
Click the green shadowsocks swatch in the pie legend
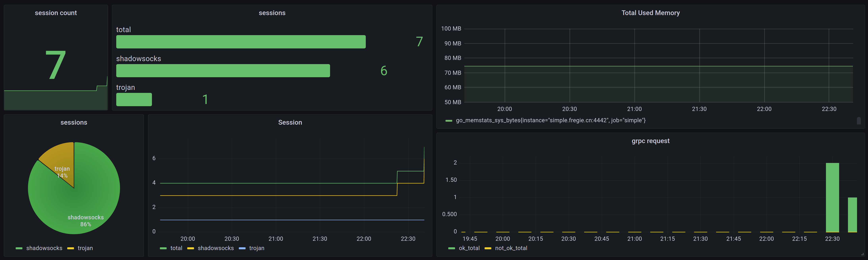19,248
